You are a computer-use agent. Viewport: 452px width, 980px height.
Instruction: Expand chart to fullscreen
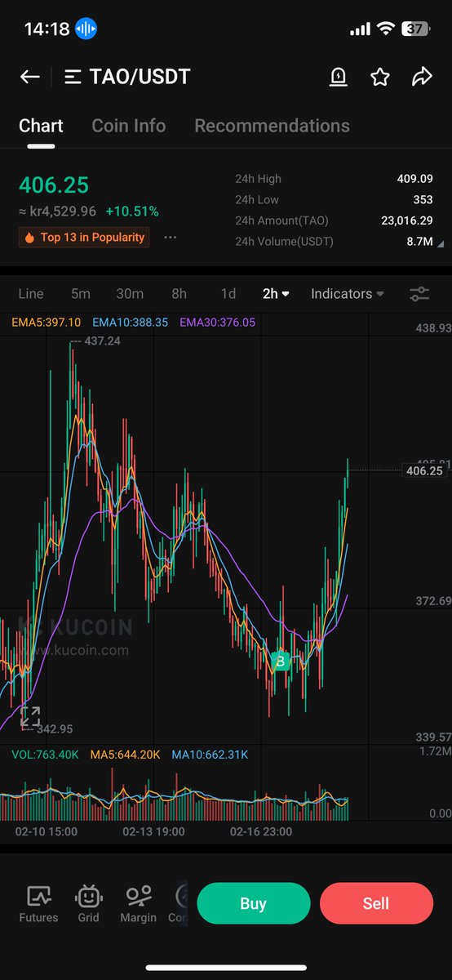pyautogui.click(x=30, y=717)
